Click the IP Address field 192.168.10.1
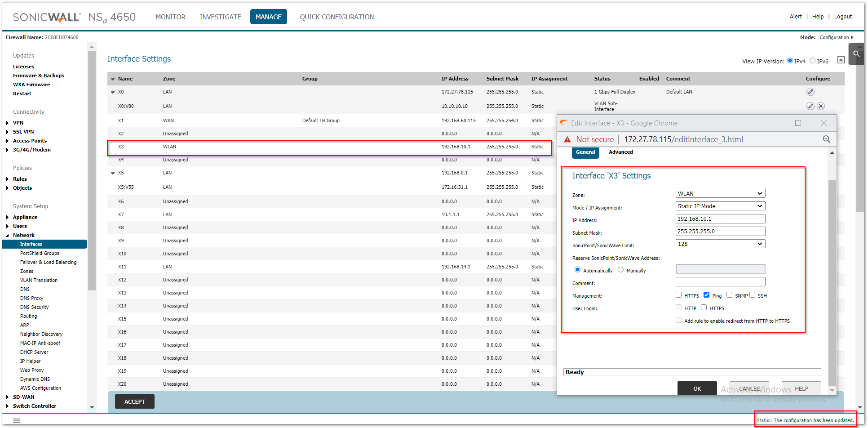The width and height of the screenshot is (868, 428). 720,218
